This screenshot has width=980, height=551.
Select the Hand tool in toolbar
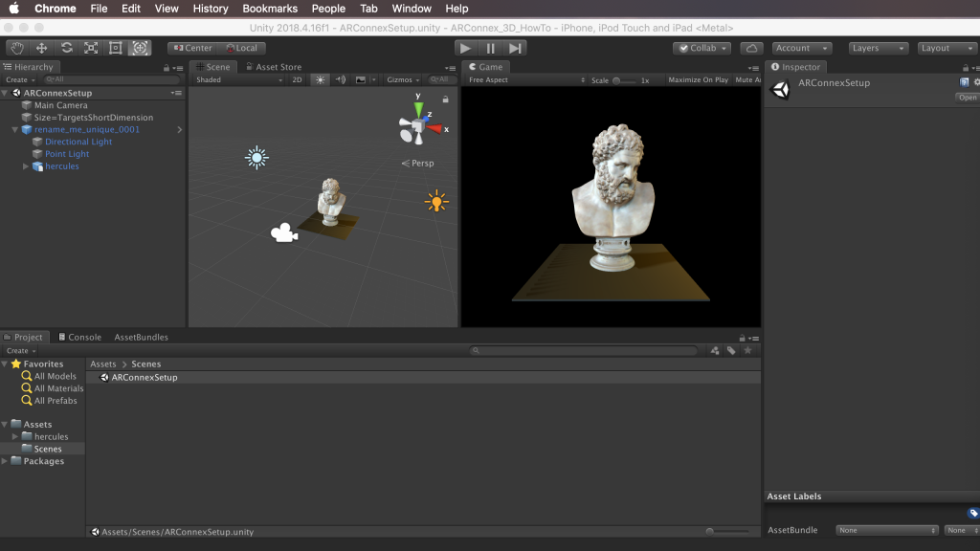point(17,48)
